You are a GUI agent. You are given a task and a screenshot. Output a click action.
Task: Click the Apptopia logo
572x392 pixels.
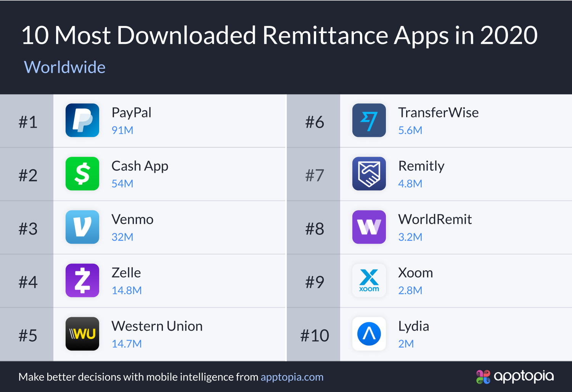tap(515, 377)
